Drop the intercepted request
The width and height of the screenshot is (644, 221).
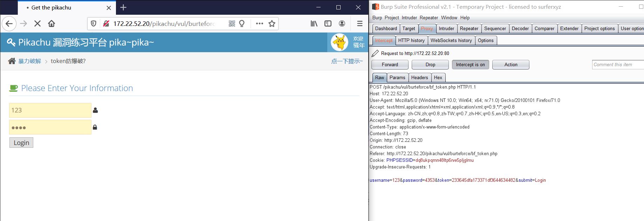[x=430, y=64]
